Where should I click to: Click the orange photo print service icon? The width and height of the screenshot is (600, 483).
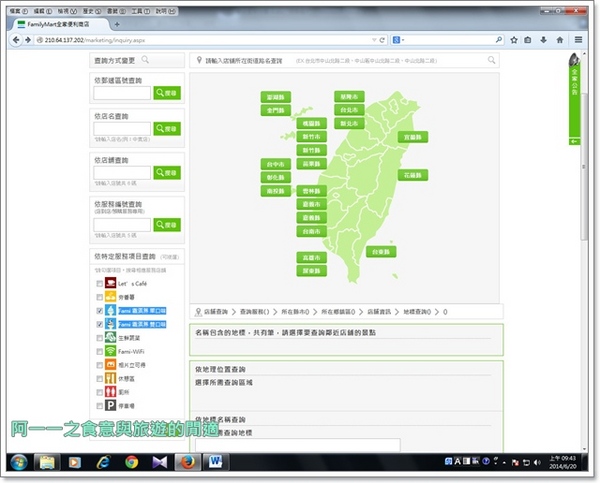pyautogui.click(x=111, y=364)
